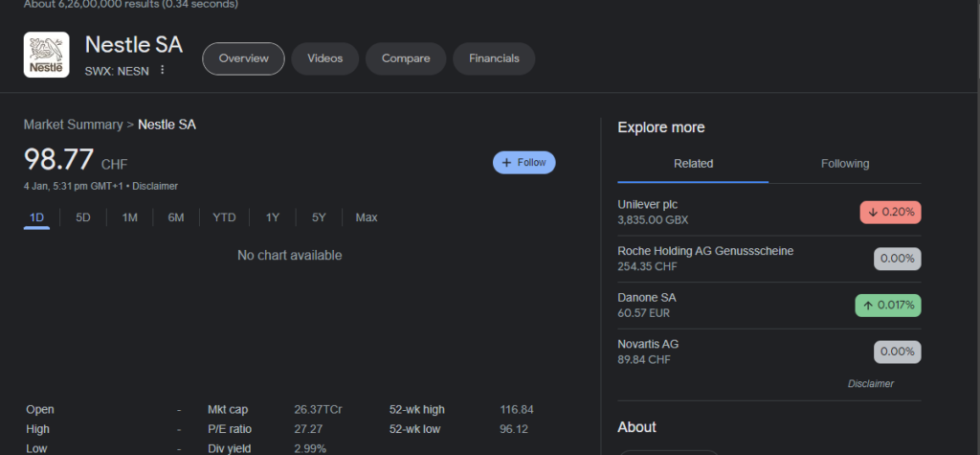Open the Financials tab
Screen dimensions: 980x455
pos(494,58)
